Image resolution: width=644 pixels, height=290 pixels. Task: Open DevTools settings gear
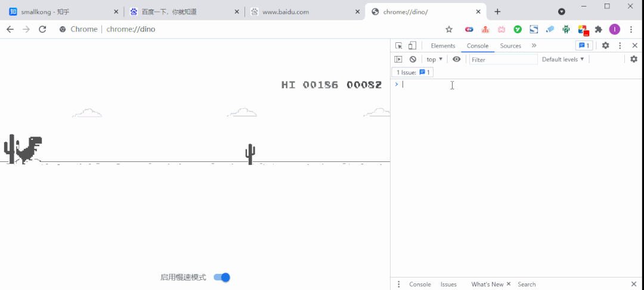pos(605,45)
